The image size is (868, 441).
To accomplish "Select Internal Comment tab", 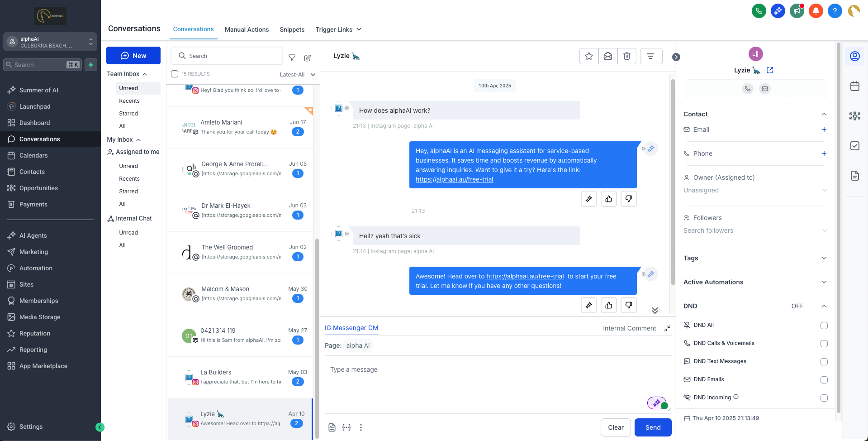I will pyautogui.click(x=629, y=328).
